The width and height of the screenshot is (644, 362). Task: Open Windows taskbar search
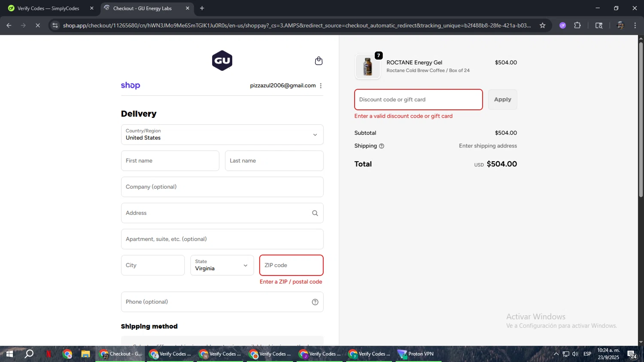click(x=29, y=354)
